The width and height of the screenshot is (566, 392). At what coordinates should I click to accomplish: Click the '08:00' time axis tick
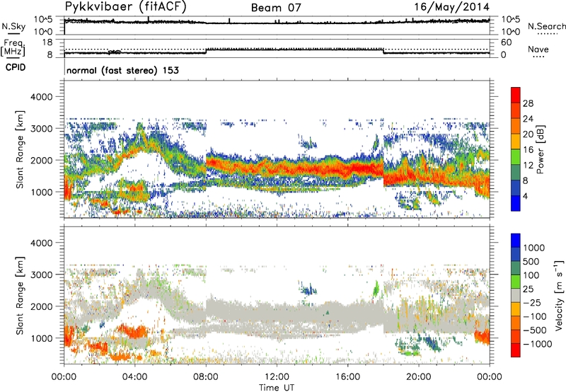tap(206, 377)
